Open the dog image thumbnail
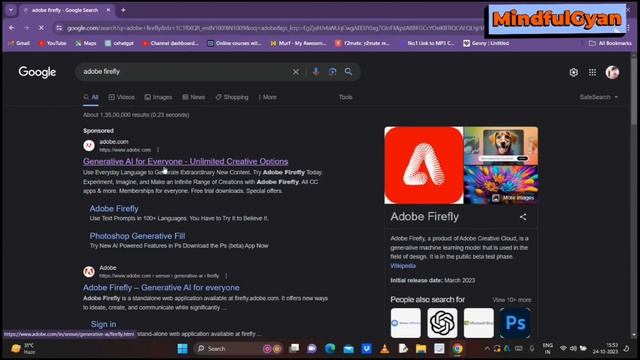640x360 pixels. click(x=501, y=145)
